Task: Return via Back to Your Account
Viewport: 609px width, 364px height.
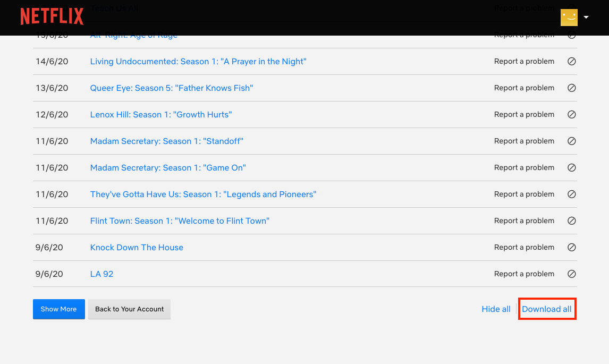Action: 129,309
